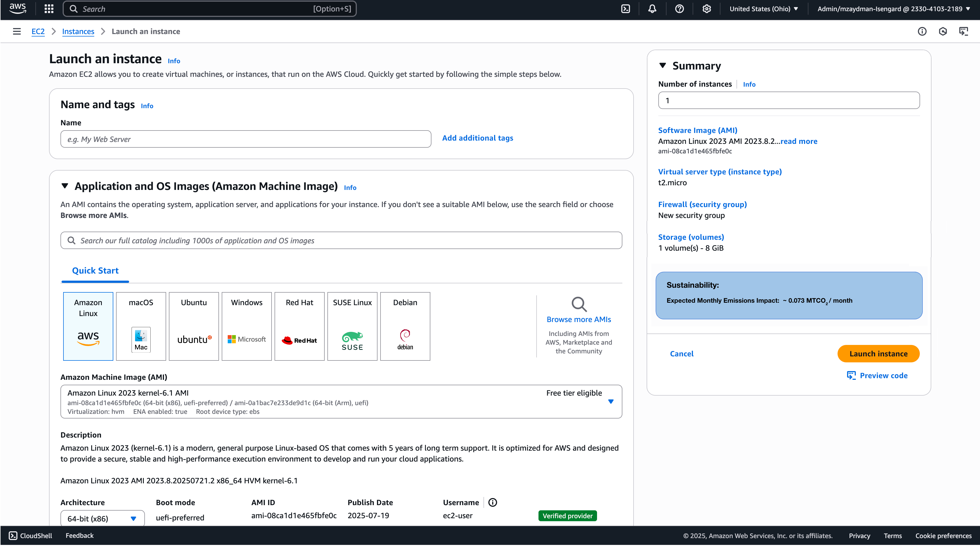
Task: Open the settings gear in the header
Action: (707, 9)
